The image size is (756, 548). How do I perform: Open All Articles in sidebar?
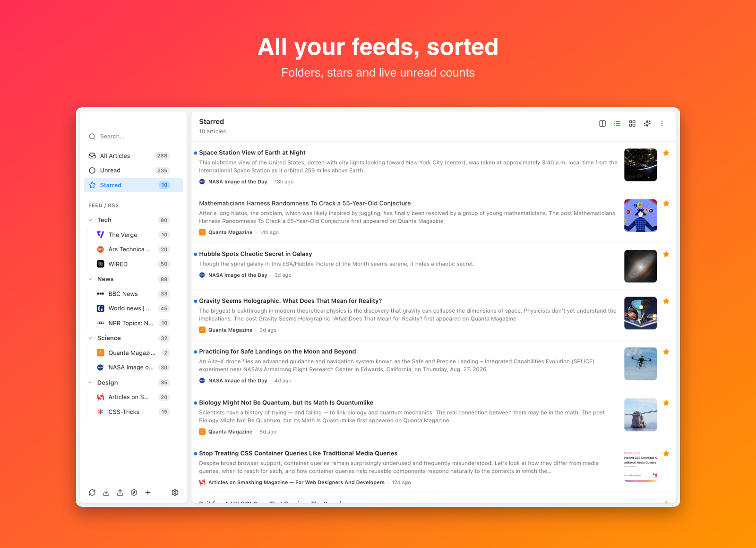tap(133, 156)
